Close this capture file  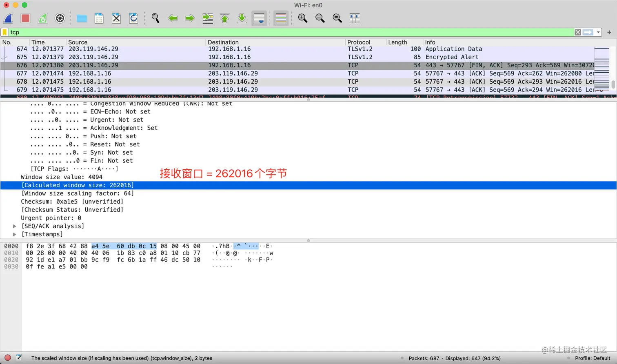(116, 18)
